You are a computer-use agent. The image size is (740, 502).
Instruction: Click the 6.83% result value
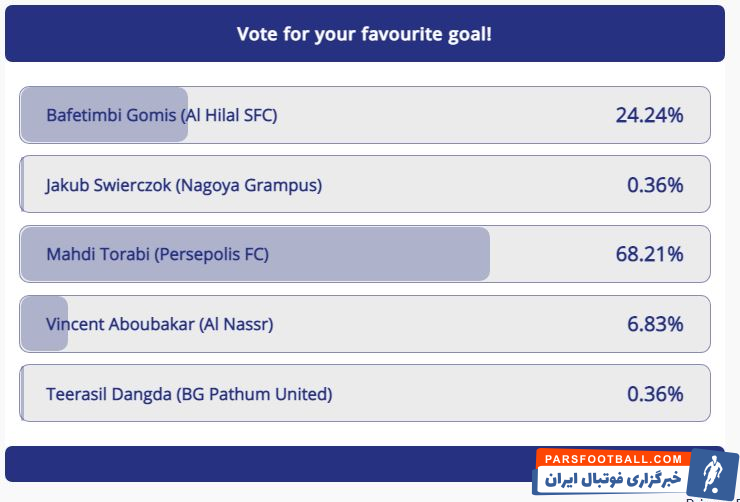[655, 324]
